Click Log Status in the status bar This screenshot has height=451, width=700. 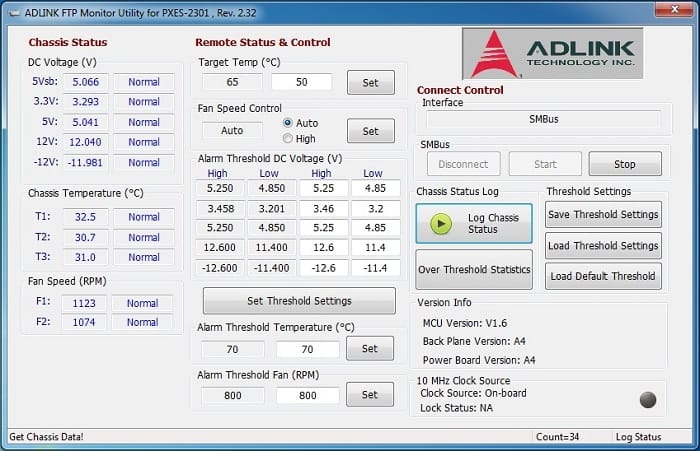pyautogui.click(x=638, y=437)
